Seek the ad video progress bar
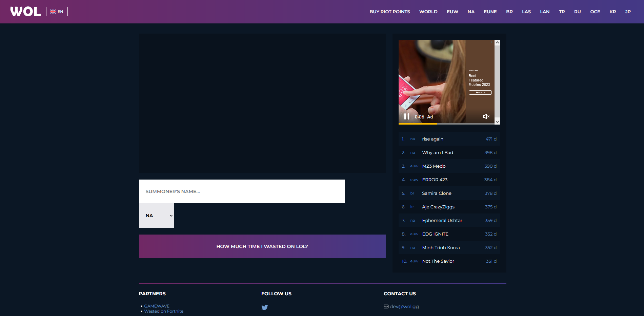The image size is (644, 316). (446, 124)
